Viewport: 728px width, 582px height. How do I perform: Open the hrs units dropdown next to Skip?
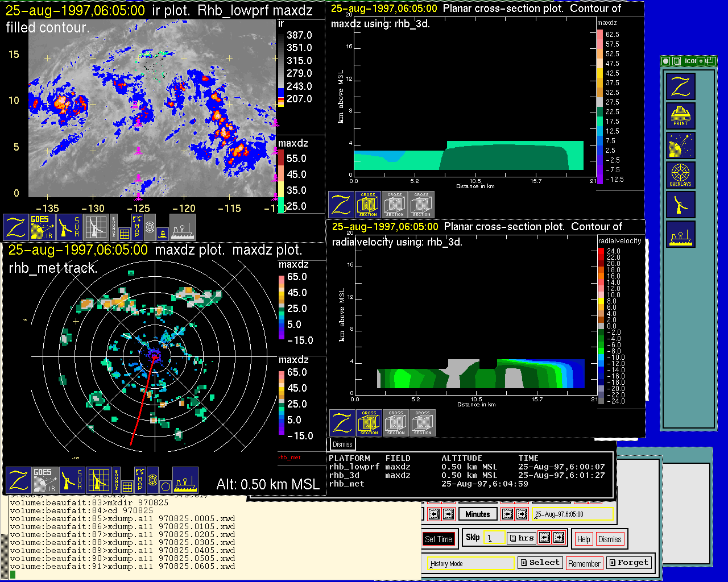522,538
